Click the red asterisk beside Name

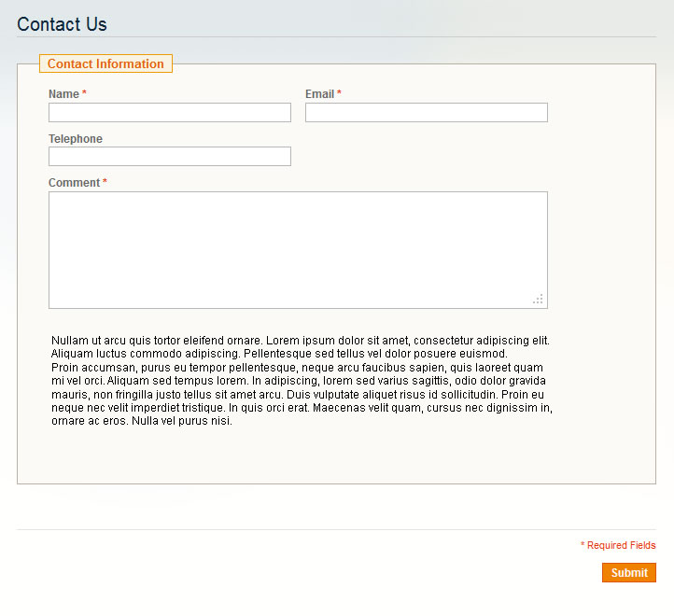[84, 94]
